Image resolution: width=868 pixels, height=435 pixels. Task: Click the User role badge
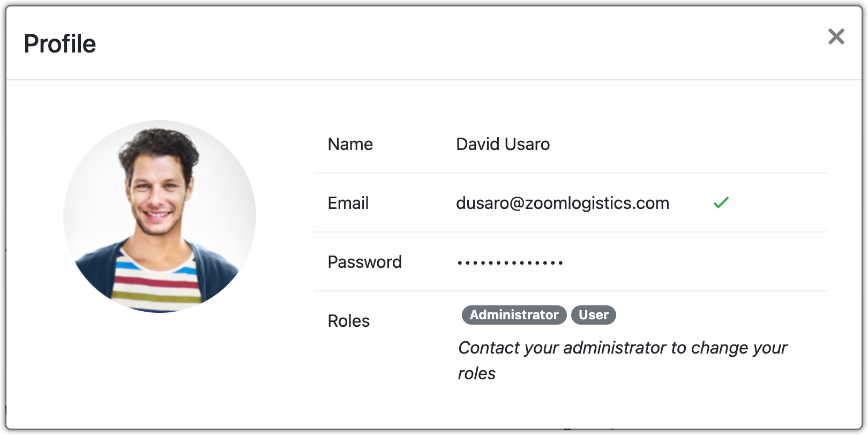(x=593, y=315)
